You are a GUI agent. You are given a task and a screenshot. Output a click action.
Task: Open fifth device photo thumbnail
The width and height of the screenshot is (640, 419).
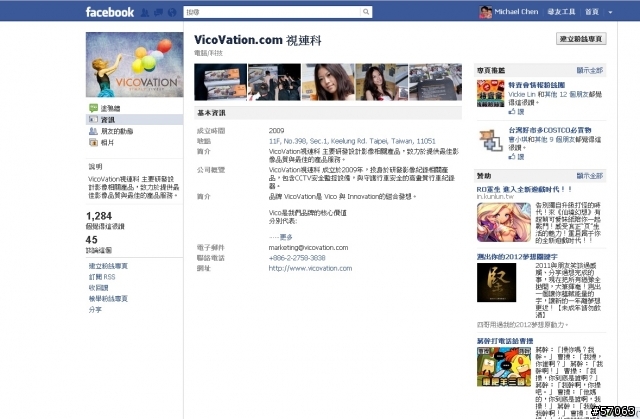click(436, 82)
